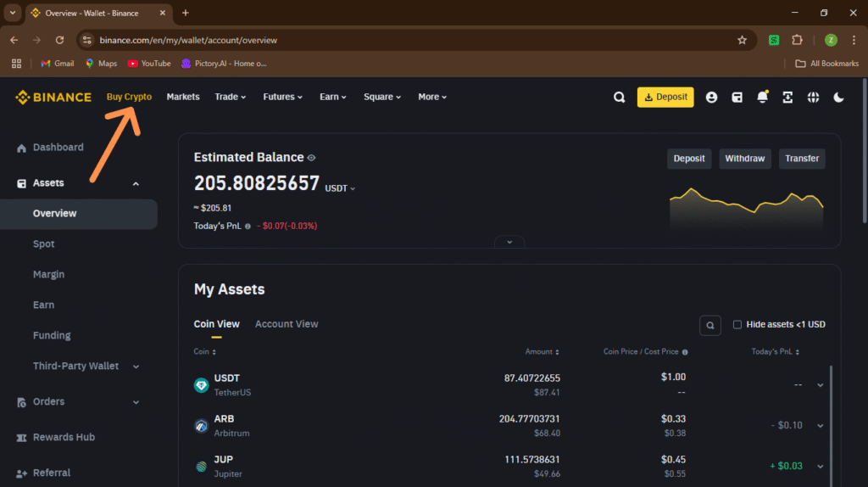Sort by Today's PnL column
The height and width of the screenshot is (487, 868).
pos(775,352)
